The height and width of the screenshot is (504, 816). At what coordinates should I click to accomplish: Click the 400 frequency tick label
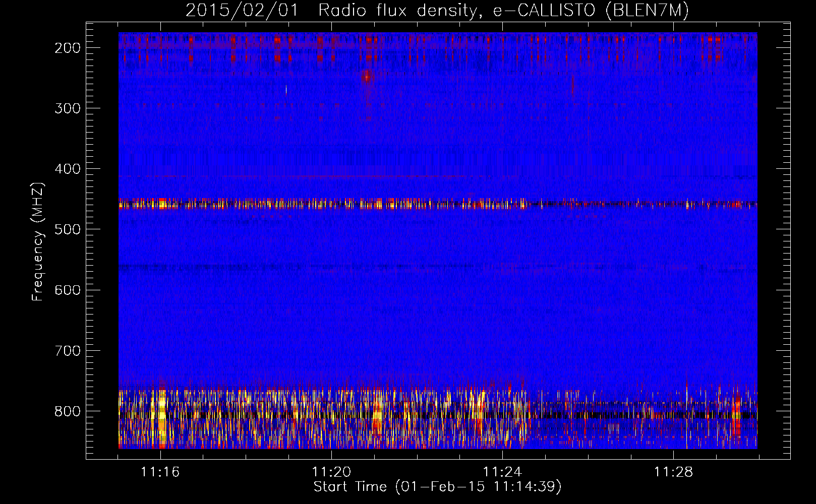pyautogui.click(x=67, y=169)
